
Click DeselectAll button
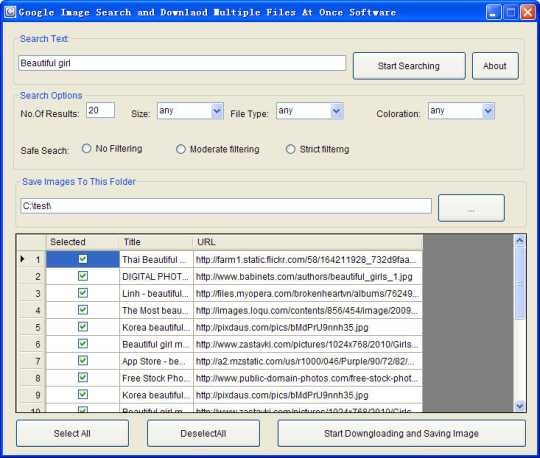[x=203, y=433]
